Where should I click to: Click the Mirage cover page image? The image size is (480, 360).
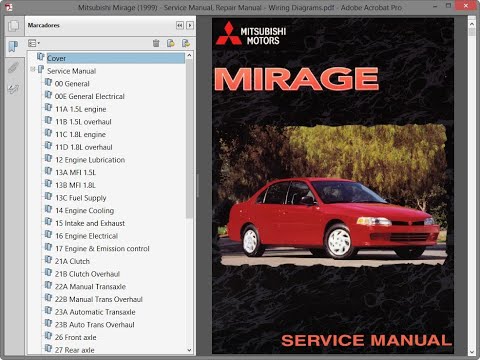pyautogui.click(x=333, y=186)
